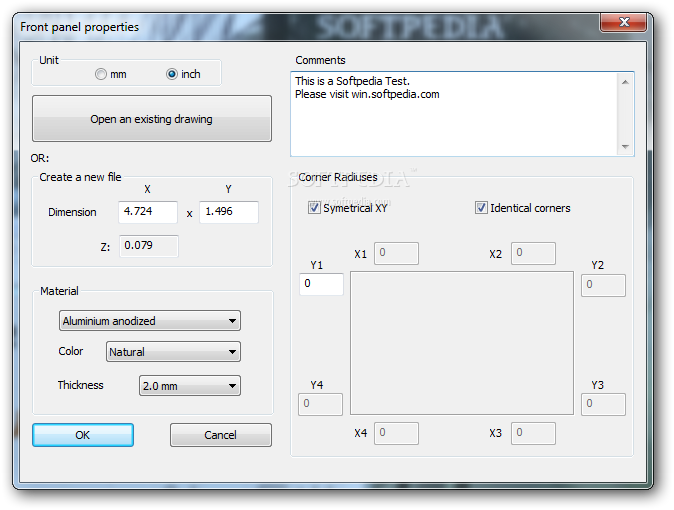674x510 pixels.
Task: Click the Y3 corner radius field
Action: [603, 404]
